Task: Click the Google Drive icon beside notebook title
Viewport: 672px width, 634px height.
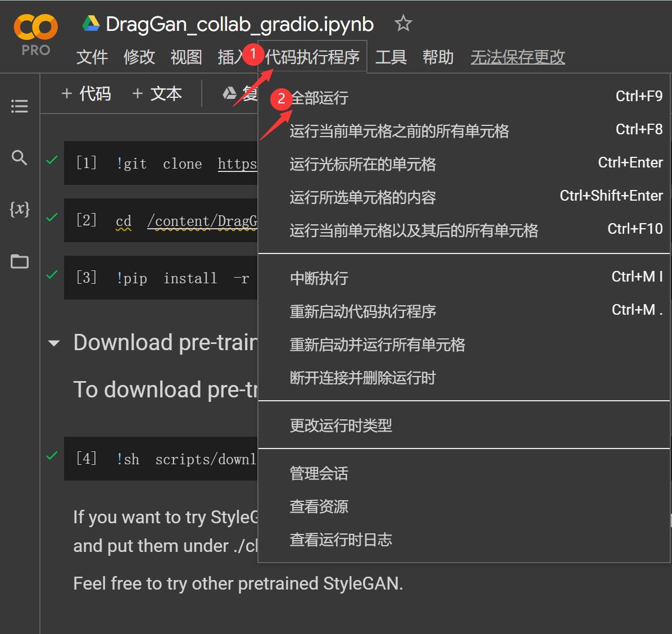Action: (91, 24)
